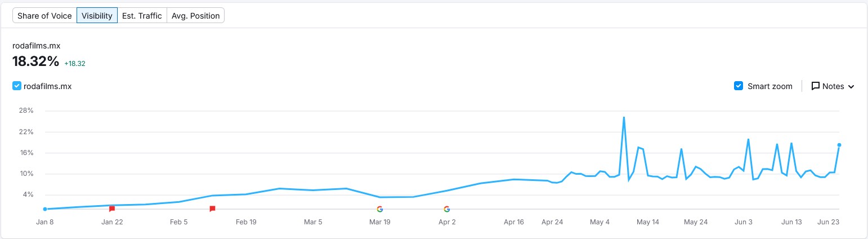Click the rodafilms.mx legend label

pos(48,86)
